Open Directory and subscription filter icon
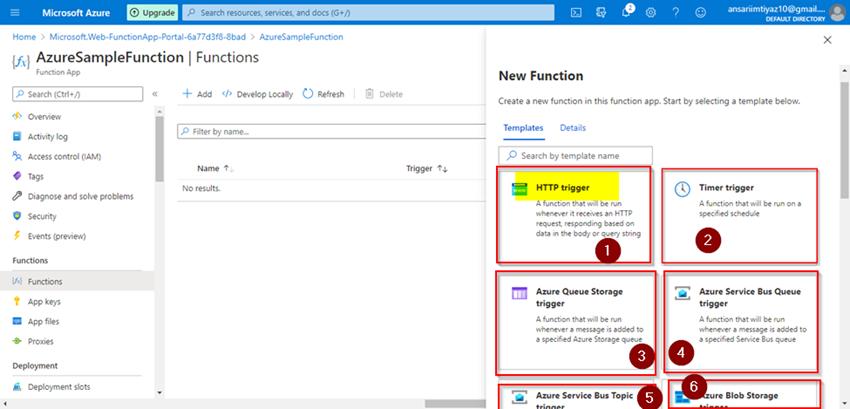Viewport: 850px width, 409px height. 601,12
